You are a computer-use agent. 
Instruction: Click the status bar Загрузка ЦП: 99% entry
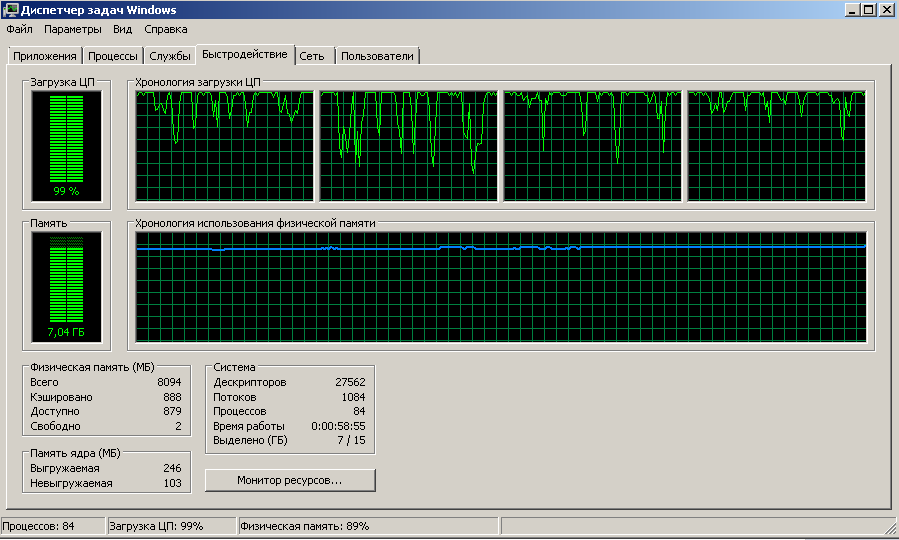172,526
